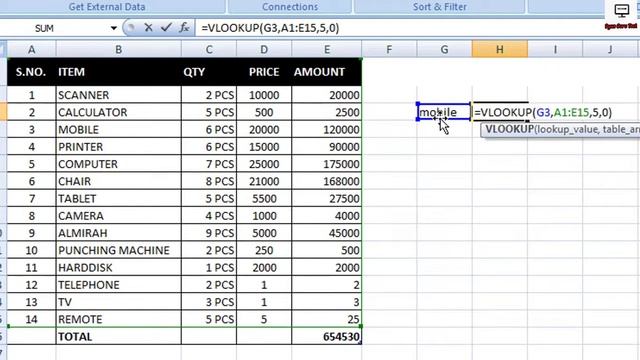Click amount cell 175000
This screenshot has width=640, height=360.
[x=327, y=164]
